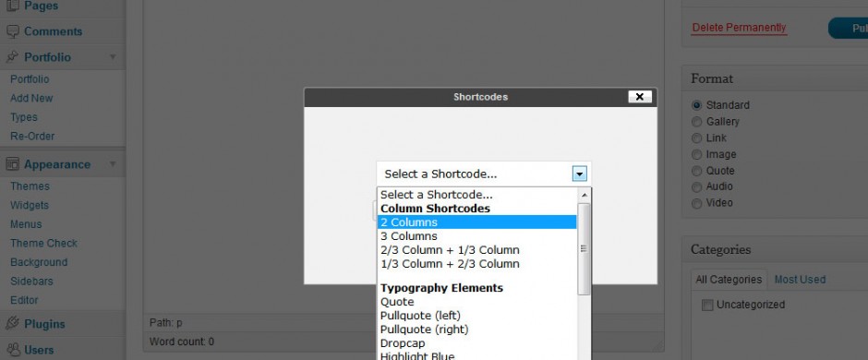The image size is (868, 360).
Task: Open the Theme Check page
Action: coord(43,244)
